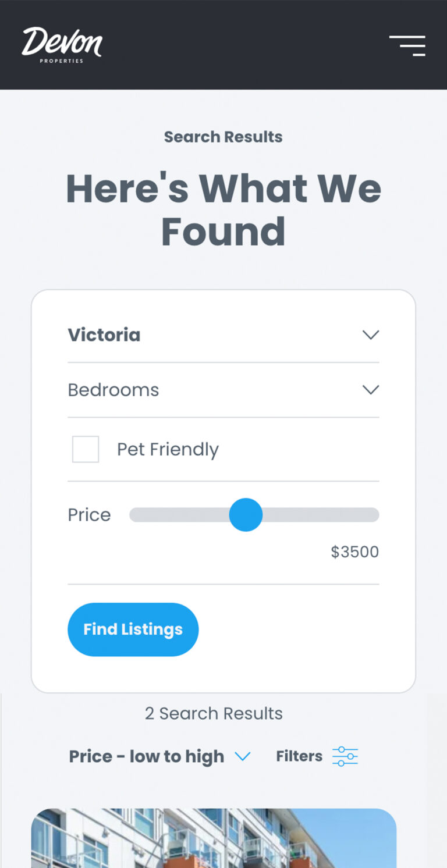Click the Here's What We Found heading
This screenshot has width=447, height=868.
(223, 209)
